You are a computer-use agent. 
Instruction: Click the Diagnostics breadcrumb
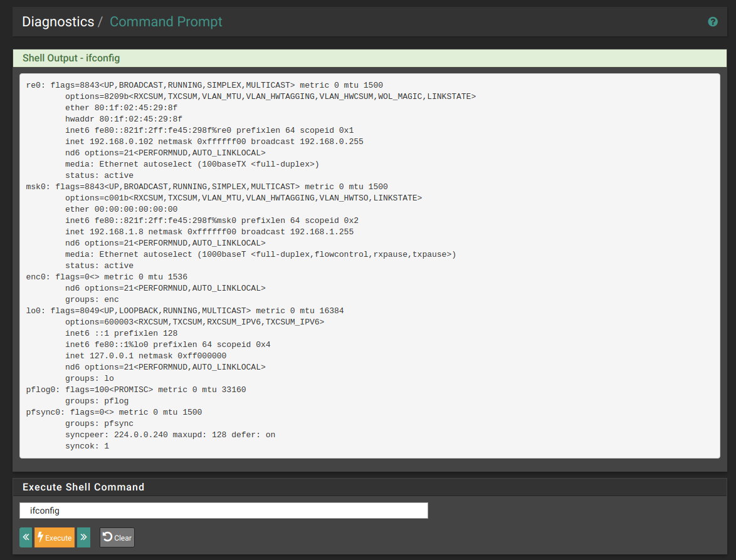(58, 22)
